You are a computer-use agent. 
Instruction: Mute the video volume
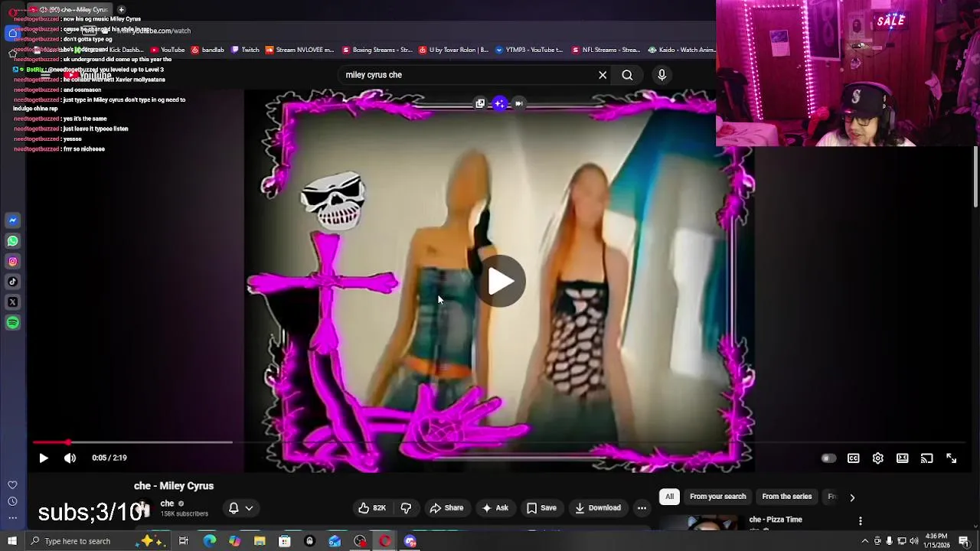(x=70, y=458)
